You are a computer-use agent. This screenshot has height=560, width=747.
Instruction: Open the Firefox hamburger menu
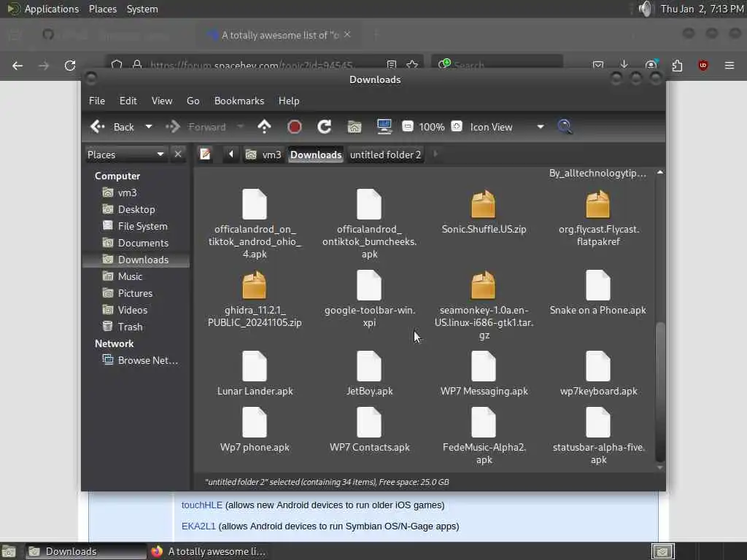(x=729, y=65)
